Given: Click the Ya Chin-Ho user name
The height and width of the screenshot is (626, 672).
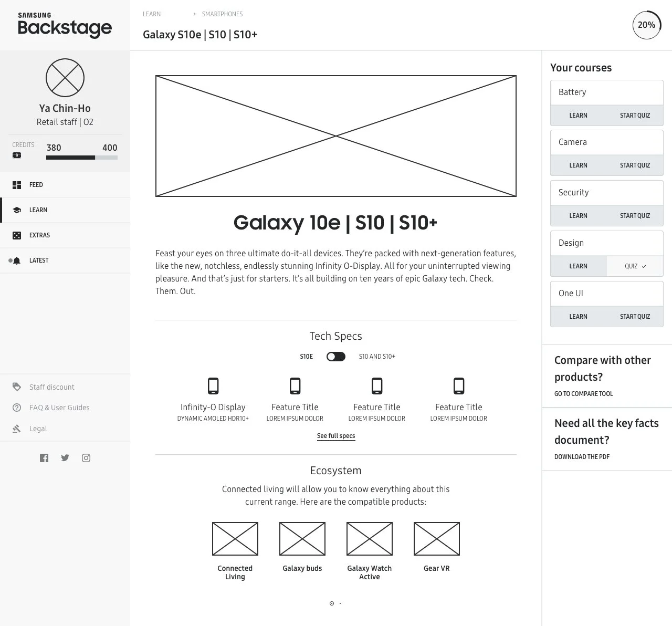Looking at the screenshot, I should tap(65, 108).
